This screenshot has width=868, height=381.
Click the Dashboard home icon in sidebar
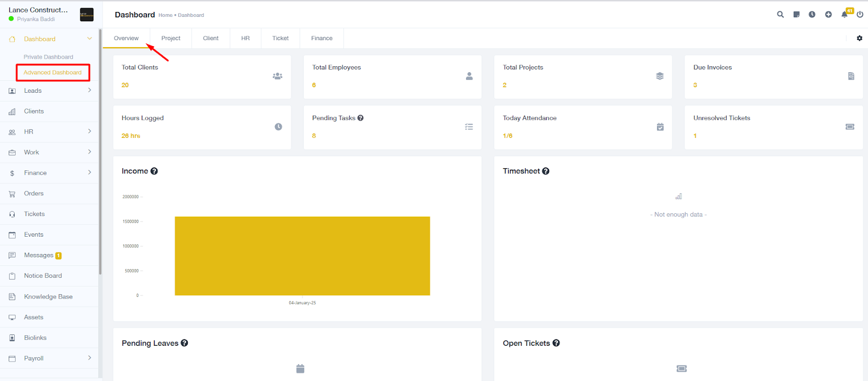pyautogui.click(x=12, y=39)
